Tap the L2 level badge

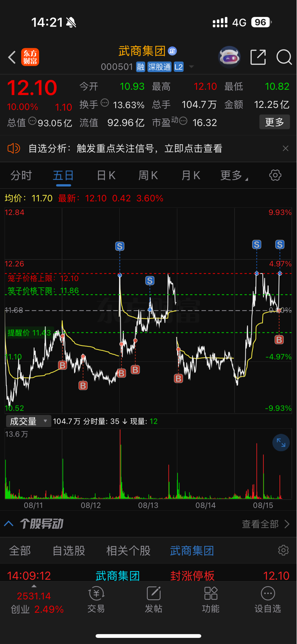178,67
